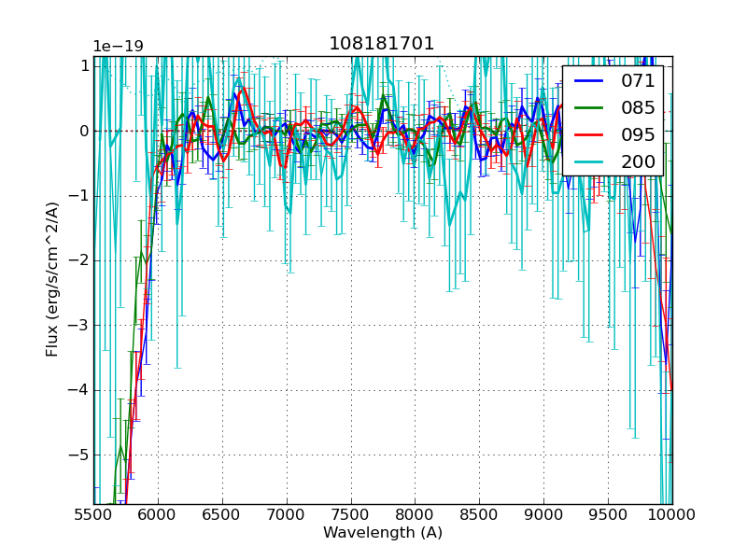Click the 6500 x-axis tick label
The width and height of the screenshot is (747, 560).
[x=222, y=514]
